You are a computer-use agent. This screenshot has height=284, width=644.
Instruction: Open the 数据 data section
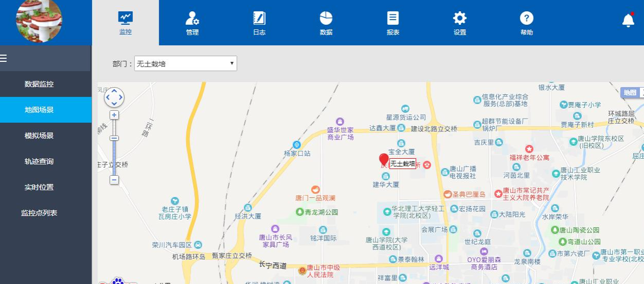[326, 23]
